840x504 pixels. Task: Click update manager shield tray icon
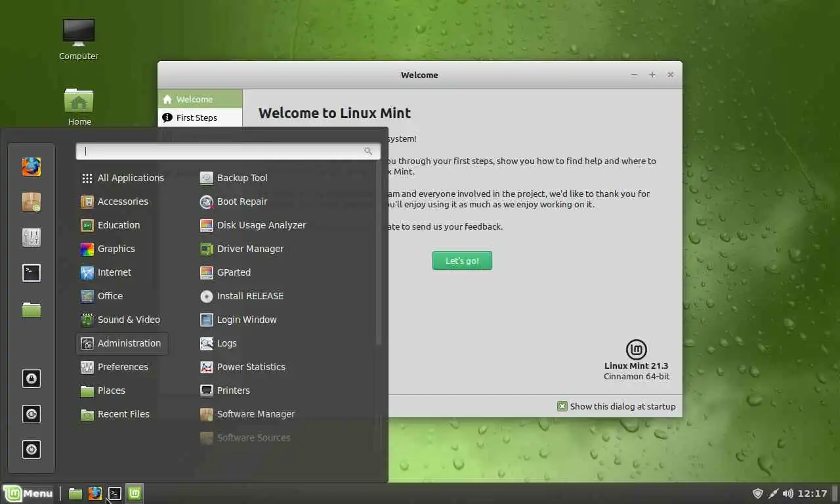pyautogui.click(x=757, y=493)
